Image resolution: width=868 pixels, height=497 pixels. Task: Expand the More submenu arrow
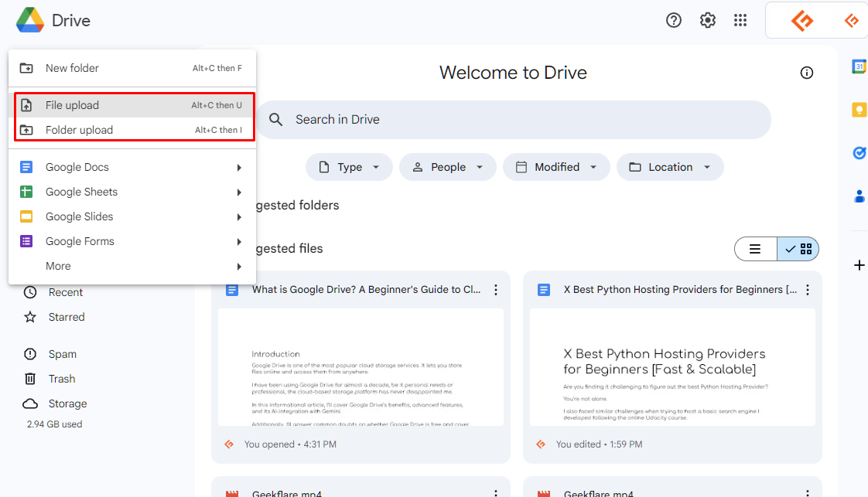[239, 267]
